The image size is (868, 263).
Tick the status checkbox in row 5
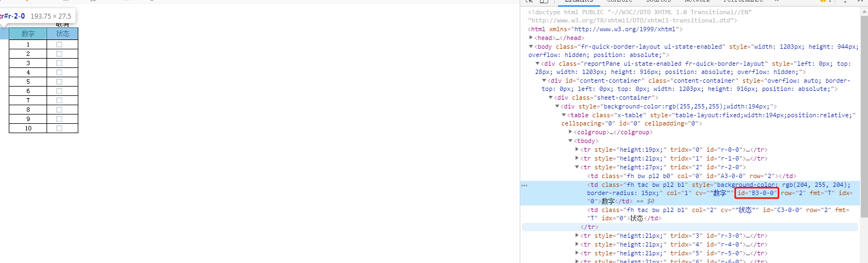59,82
